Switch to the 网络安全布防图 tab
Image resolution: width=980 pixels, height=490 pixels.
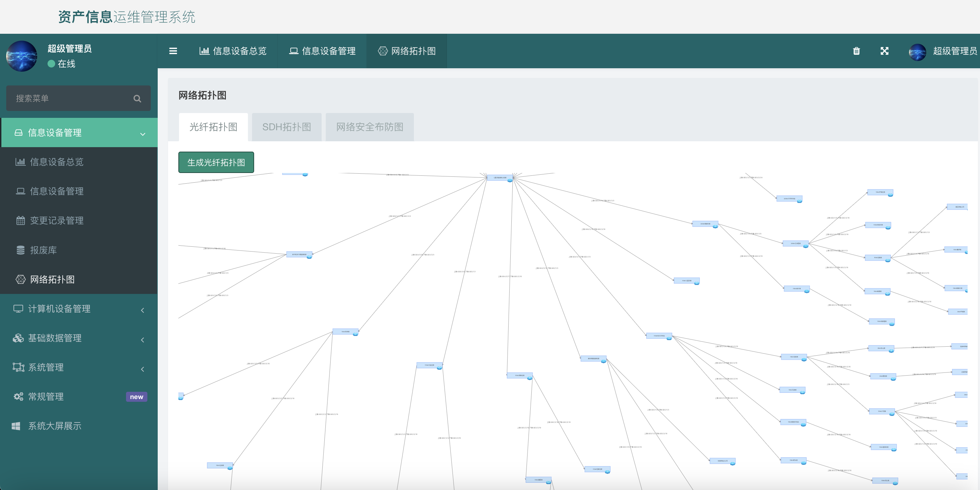(369, 127)
